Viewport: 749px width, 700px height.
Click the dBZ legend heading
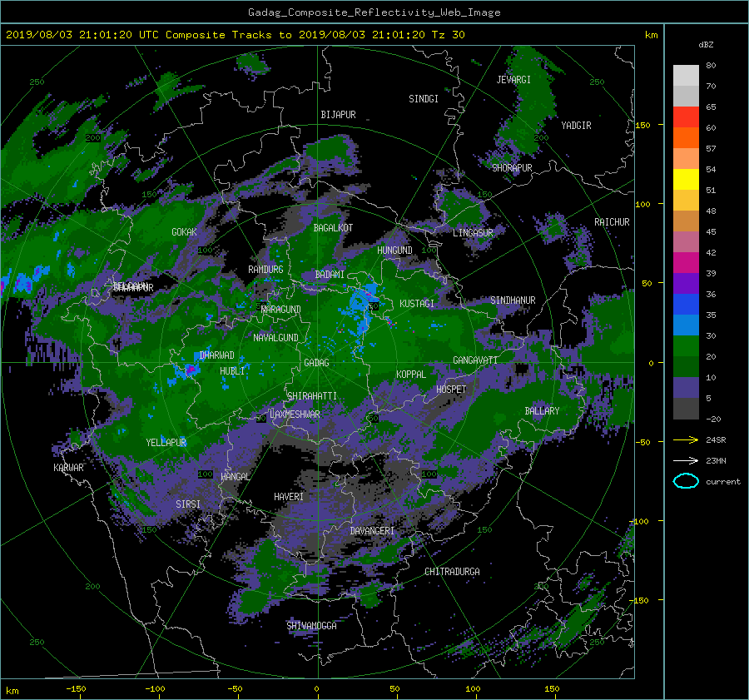(706, 45)
